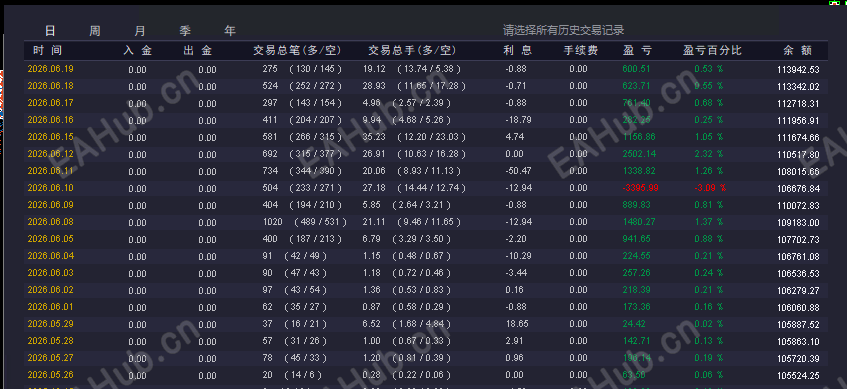This screenshot has width=847, height=389.
Task: Switch to the 周 (weekly) tab
Action: pyautogui.click(x=95, y=31)
